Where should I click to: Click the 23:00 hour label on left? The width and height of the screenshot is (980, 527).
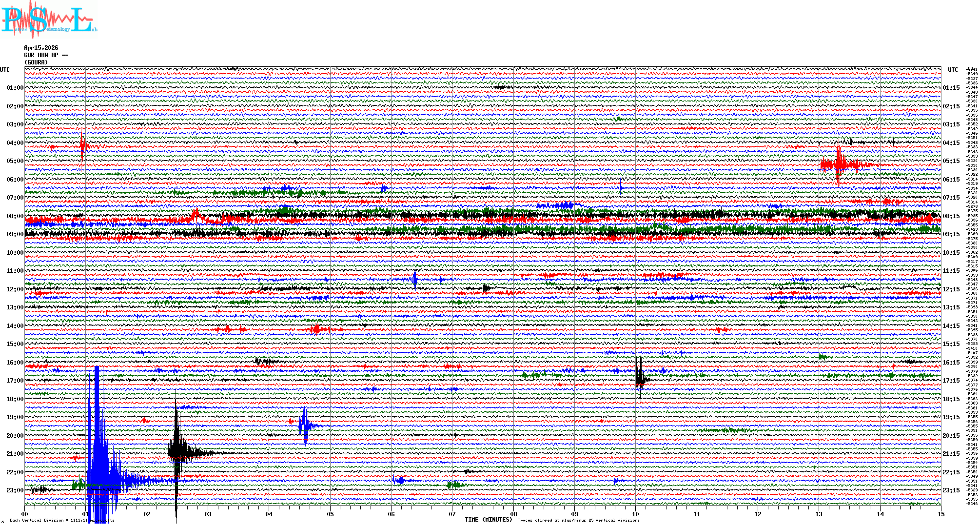[x=15, y=490]
